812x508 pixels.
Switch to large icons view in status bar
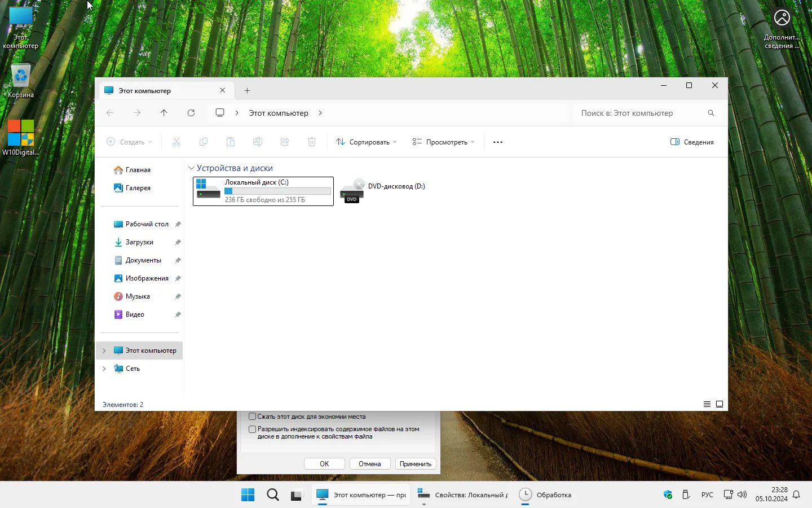pyautogui.click(x=720, y=404)
